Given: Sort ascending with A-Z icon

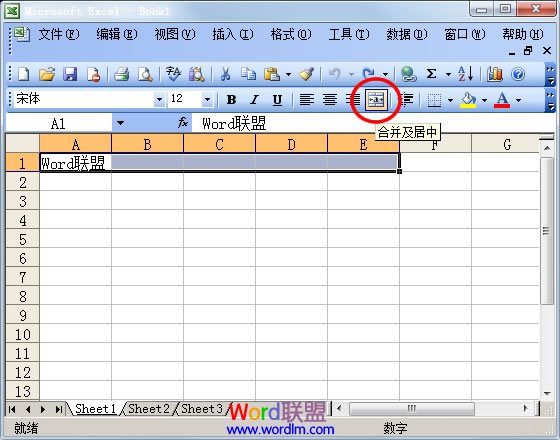Looking at the screenshot, I should pyautogui.click(x=466, y=74).
